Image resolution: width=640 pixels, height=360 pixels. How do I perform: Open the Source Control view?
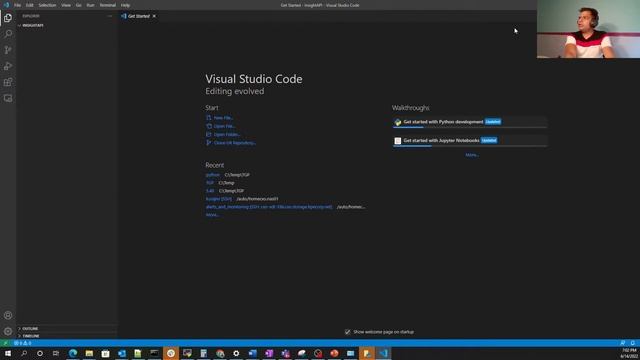8,50
